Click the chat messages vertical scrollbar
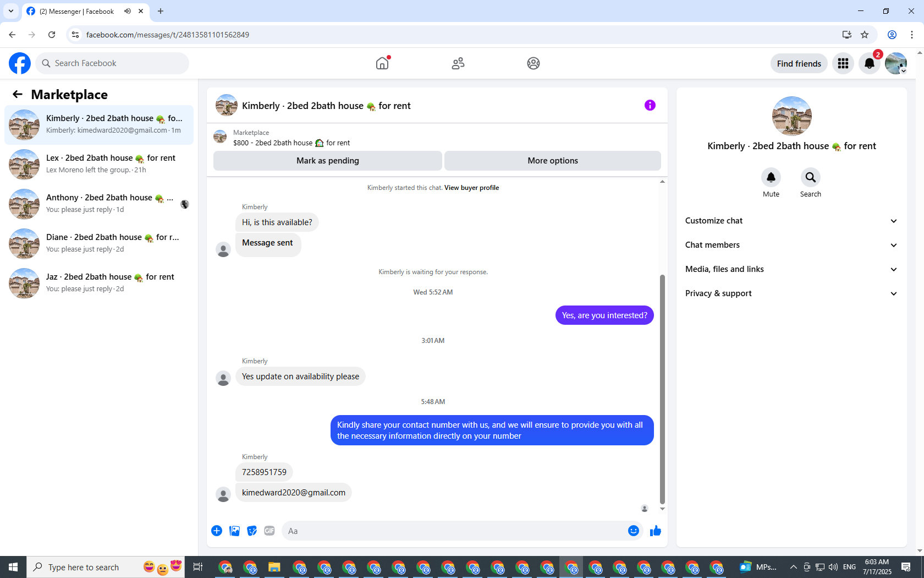The width and height of the screenshot is (924, 578). point(662,389)
